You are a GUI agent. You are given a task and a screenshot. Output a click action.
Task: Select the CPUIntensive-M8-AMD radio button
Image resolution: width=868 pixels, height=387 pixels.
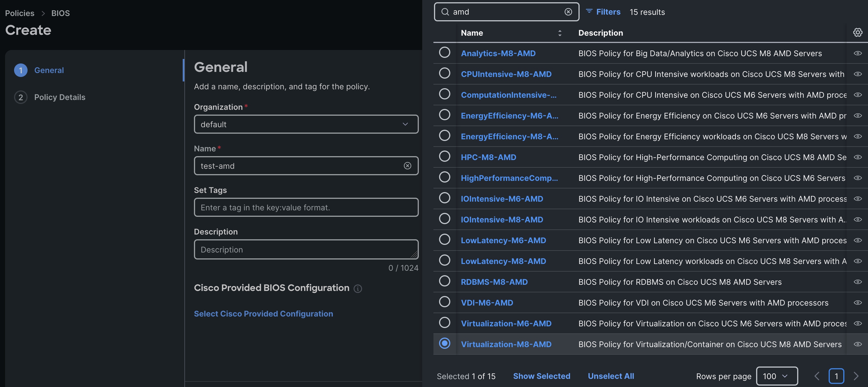444,73
